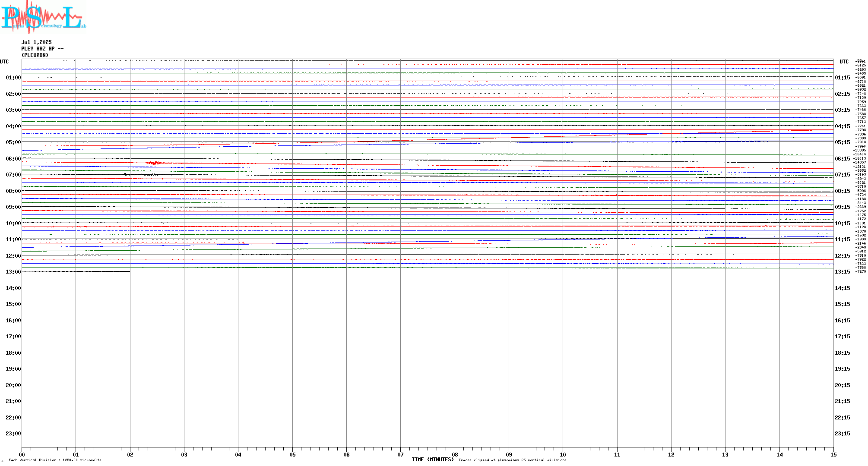
Task: Click the end of the 13:00 black trace
Action: click(x=129, y=271)
